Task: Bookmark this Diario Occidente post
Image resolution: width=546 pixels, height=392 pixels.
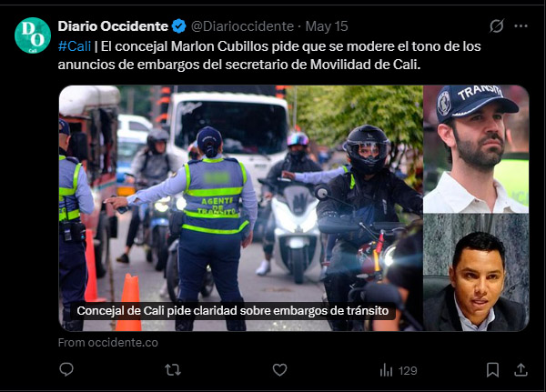Action: pos(492,370)
